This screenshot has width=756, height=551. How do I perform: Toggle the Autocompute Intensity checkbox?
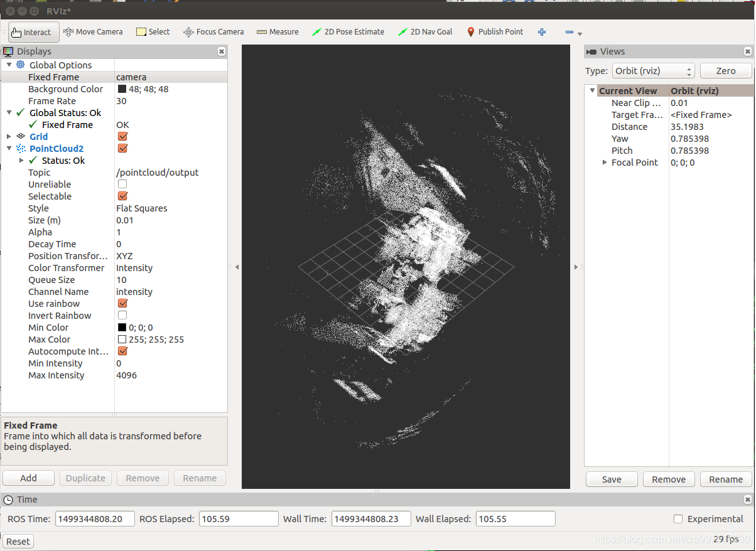click(x=122, y=351)
